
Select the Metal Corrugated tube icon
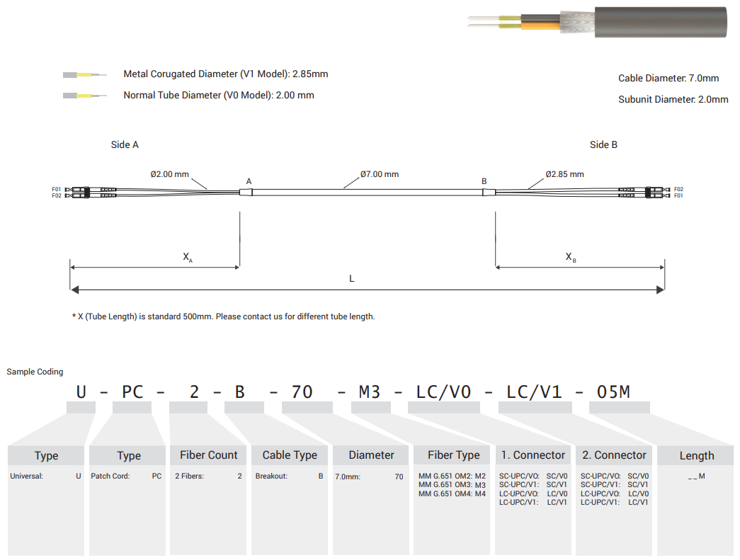click(84, 74)
